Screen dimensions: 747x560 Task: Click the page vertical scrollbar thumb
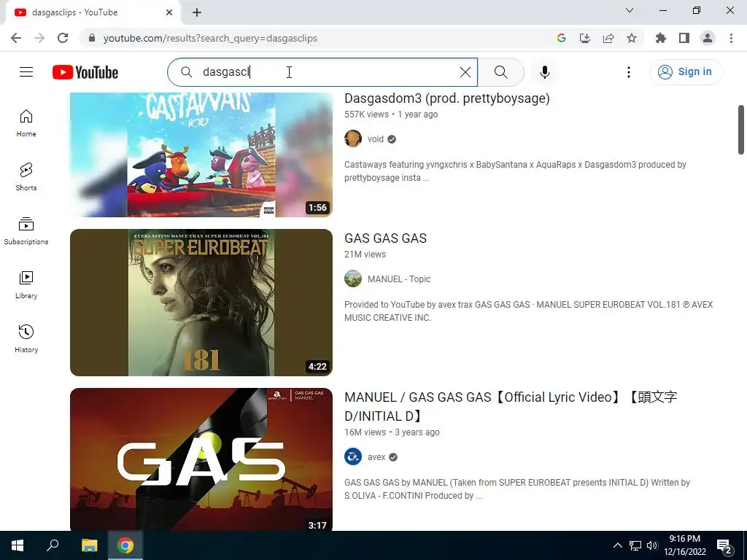(741, 130)
